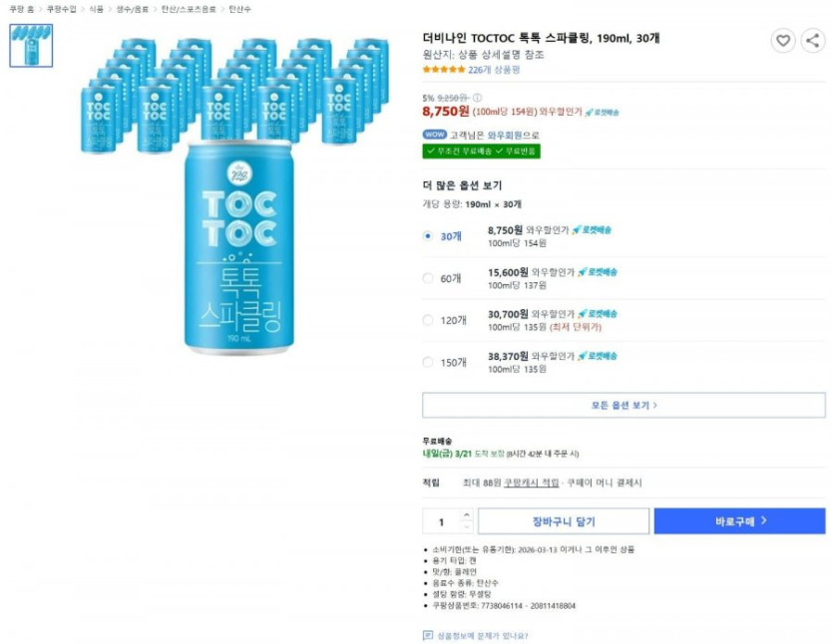
Task: Select the 30개 quantity option
Action: coord(428,236)
